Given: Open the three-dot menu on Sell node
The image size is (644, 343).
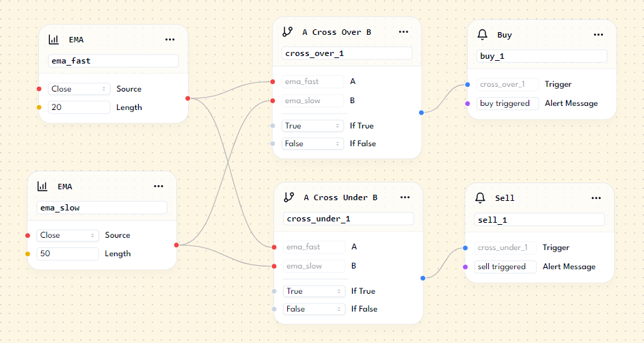Looking at the screenshot, I should (x=596, y=198).
